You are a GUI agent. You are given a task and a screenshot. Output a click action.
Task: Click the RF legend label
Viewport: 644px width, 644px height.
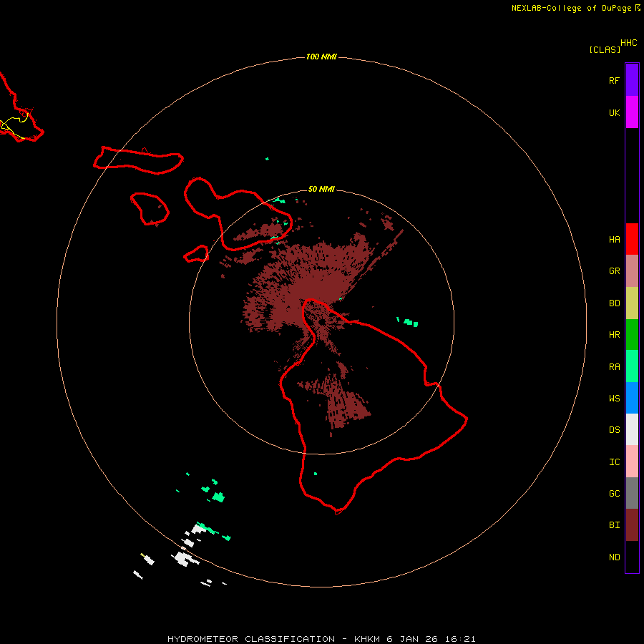tap(614, 80)
